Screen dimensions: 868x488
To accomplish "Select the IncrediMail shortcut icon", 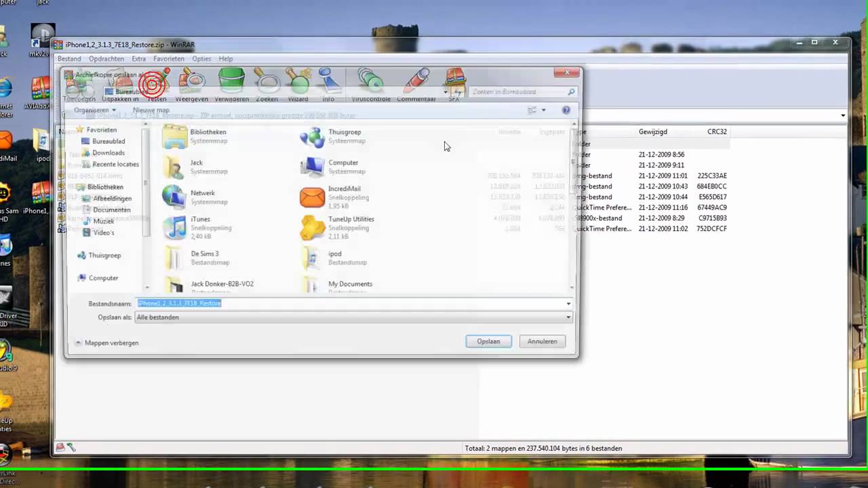I will 312,197.
